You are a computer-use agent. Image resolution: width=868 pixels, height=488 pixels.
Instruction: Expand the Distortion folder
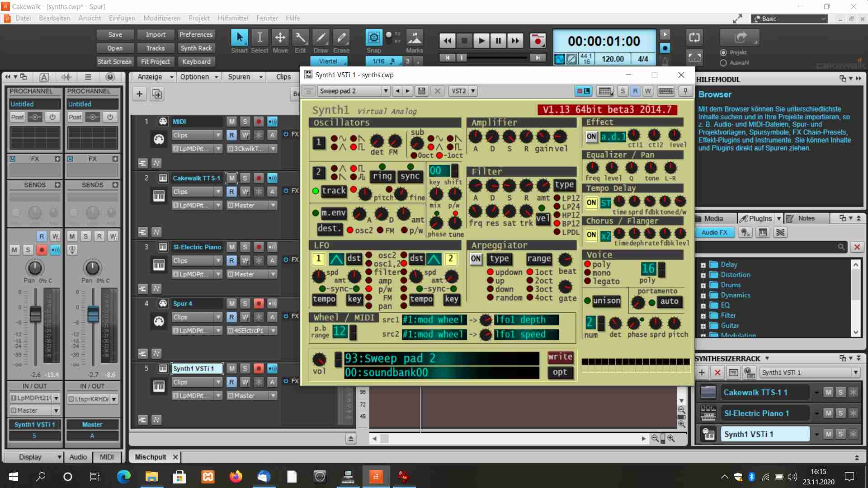[x=703, y=275]
